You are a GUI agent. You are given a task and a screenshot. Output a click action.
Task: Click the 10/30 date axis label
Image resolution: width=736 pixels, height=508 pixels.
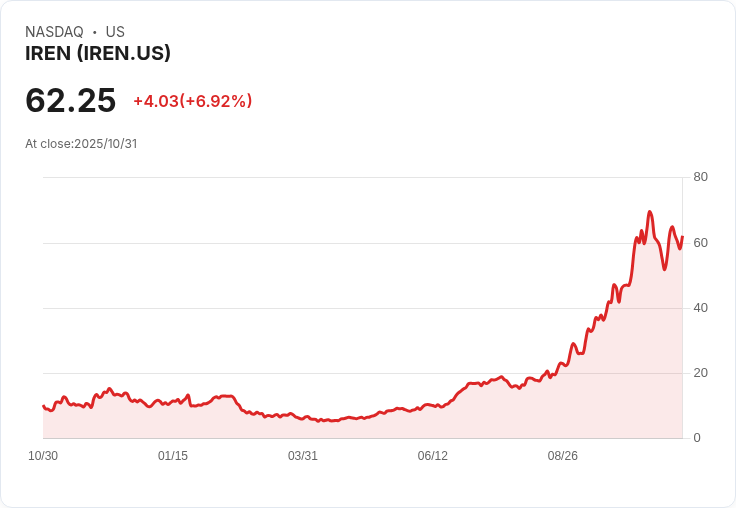coord(43,455)
